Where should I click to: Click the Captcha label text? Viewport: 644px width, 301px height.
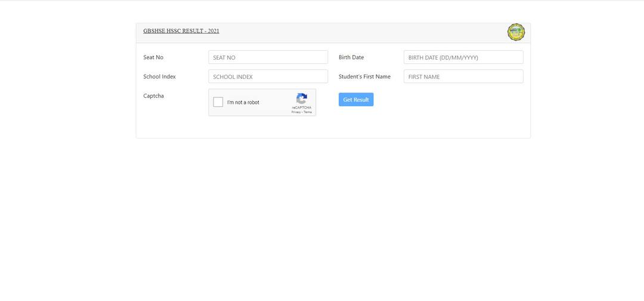click(153, 96)
